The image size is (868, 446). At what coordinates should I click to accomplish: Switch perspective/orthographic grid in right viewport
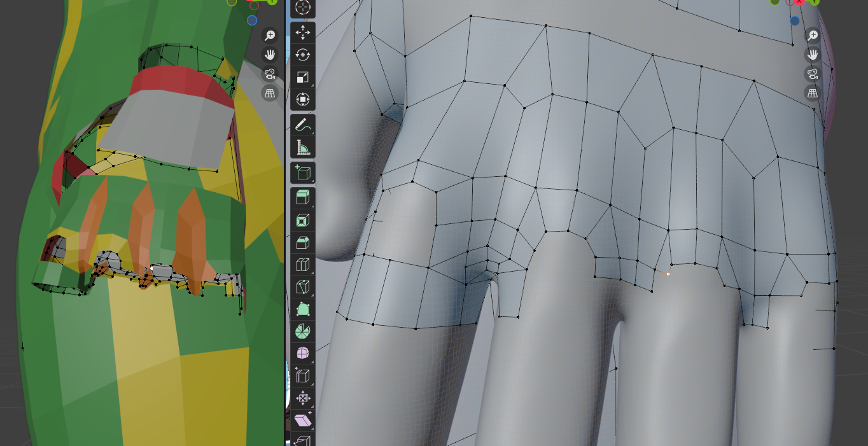pyautogui.click(x=813, y=93)
